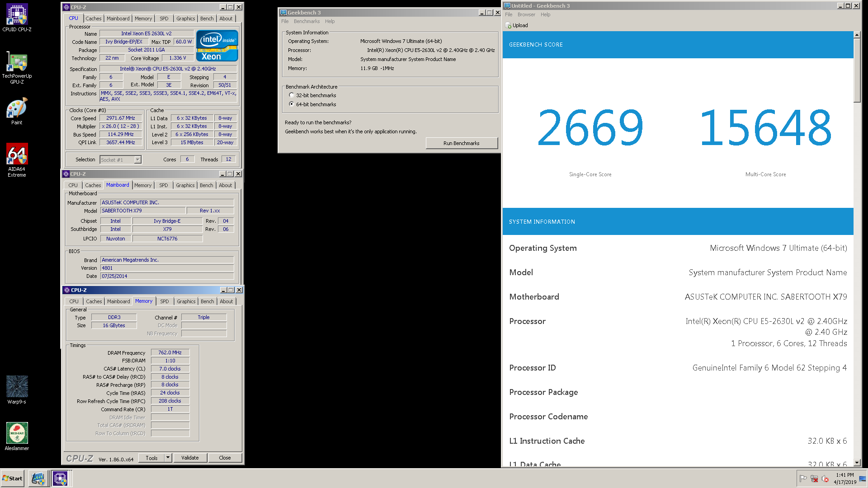The height and width of the screenshot is (488, 868).
Task: Open the Tools dropdown arrow in CPU-Z
Action: (168, 458)
